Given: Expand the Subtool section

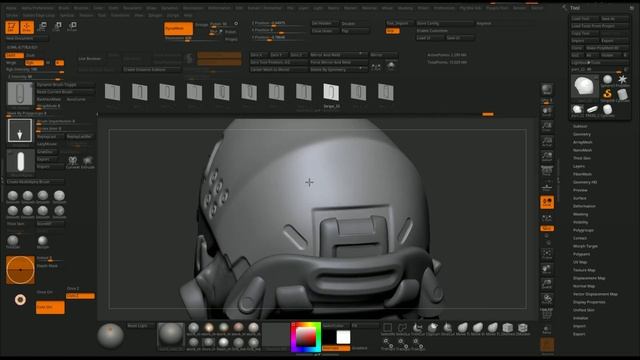Looking at the screenshot, I should tap(580, 127).
